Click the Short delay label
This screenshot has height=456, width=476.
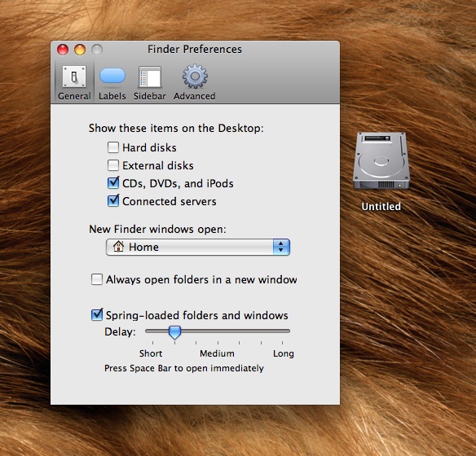click(151, 353)
